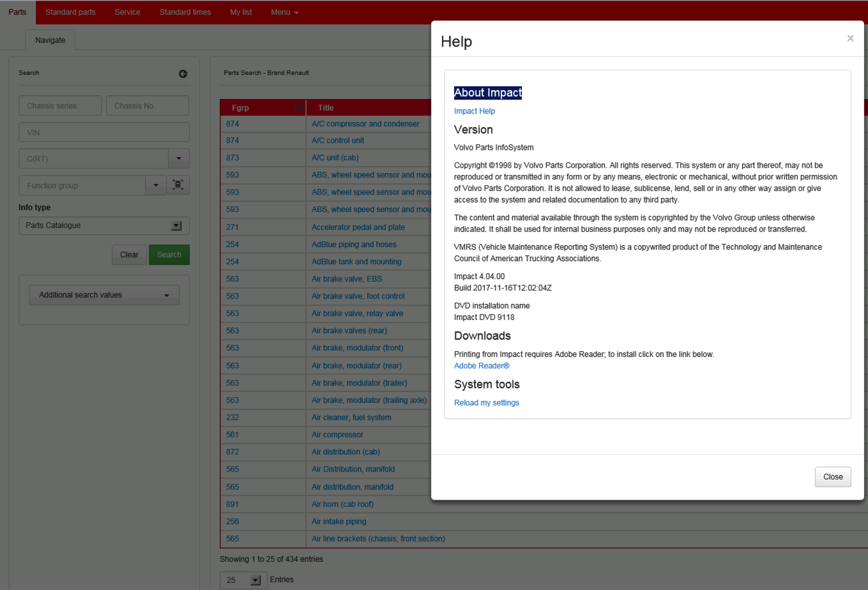This screenshot has height=590, width=868.
Task: Focus the Function group input field
Action: coord(82,185)
